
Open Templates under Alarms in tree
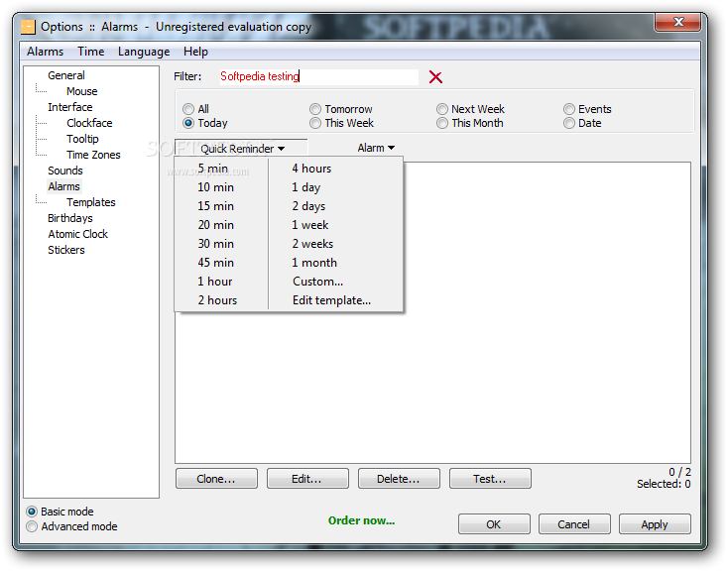(91, 202)
